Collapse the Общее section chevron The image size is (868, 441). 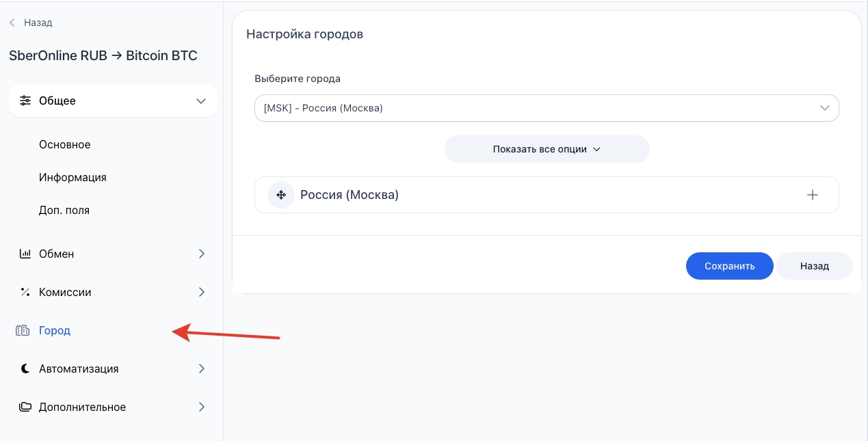[201, 101]
